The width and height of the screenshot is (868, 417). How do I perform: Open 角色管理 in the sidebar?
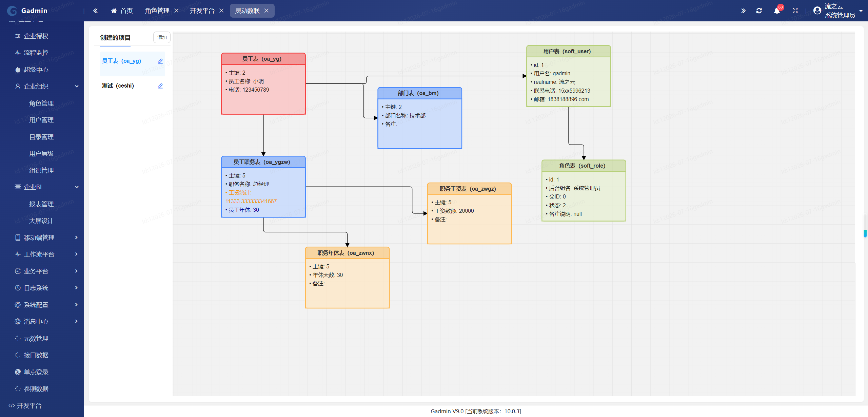pos(41,103)
